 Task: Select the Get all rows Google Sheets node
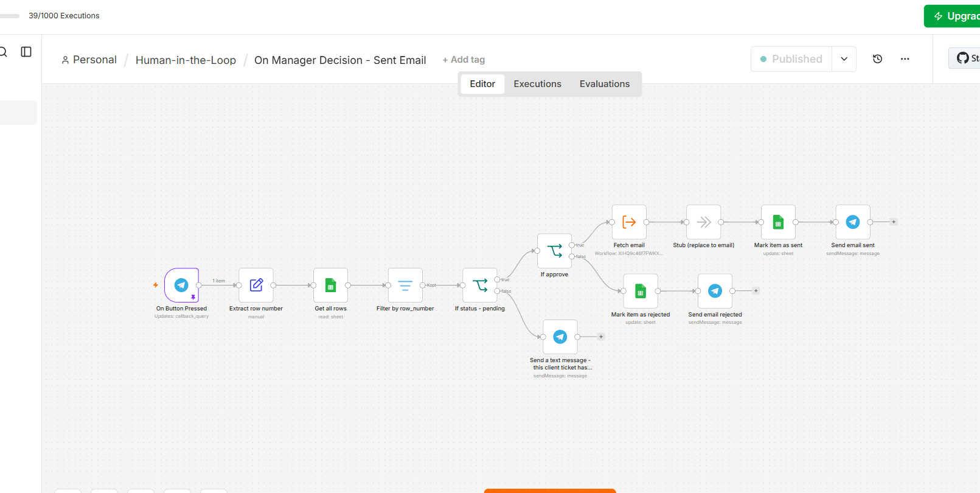[330, 285]
